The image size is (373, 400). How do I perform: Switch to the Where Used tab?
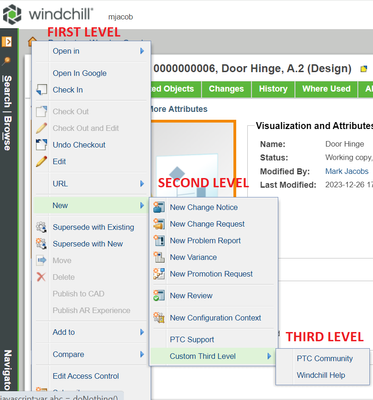tap(326, 89)
